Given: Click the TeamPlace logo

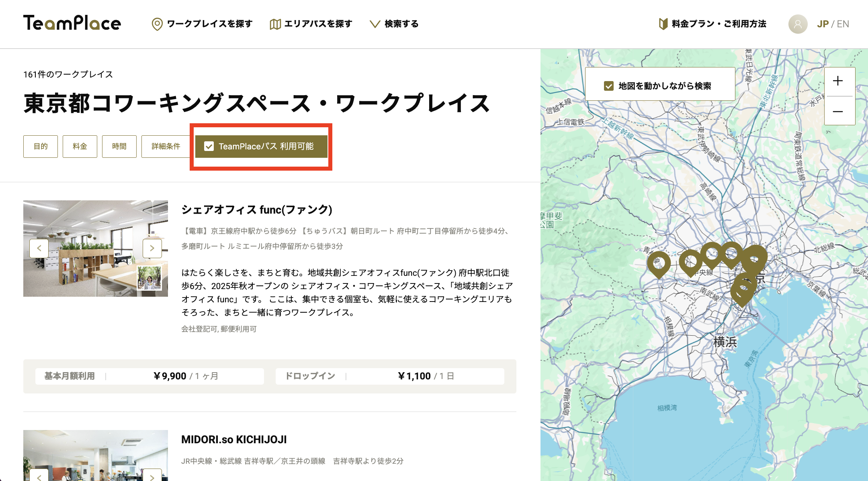Looking at the screenshot, I should (72, 23).
